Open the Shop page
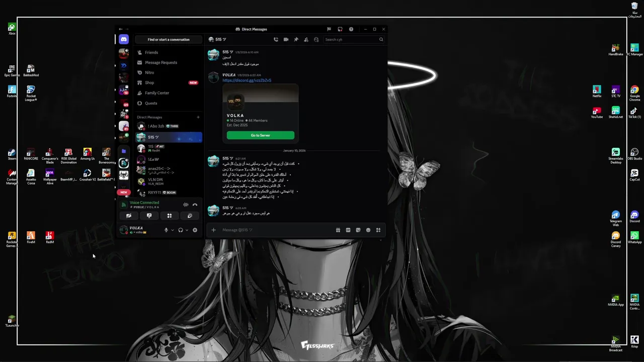644x362 pixels. point(169,82)
